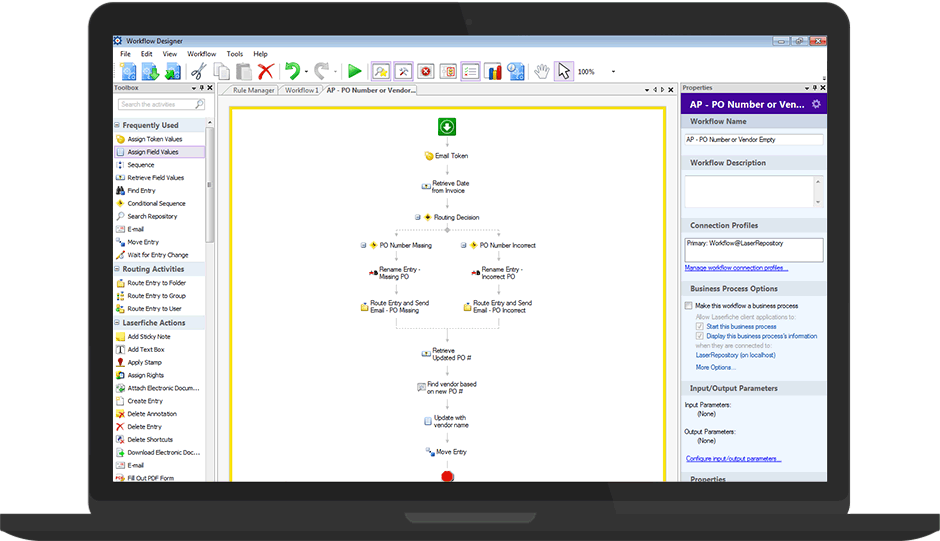
Task: Click the New Workflow toolbar icon
Action: coord(128,71)
